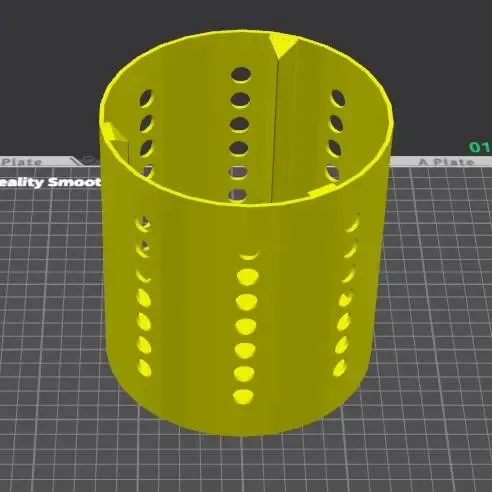Click the small flat marker on the near-right rim
492x492 pixels.
[x=322, y=190]
